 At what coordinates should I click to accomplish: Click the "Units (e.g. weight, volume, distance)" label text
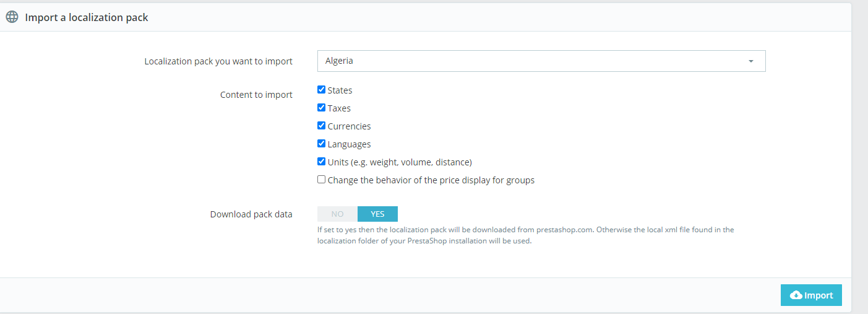400,162
